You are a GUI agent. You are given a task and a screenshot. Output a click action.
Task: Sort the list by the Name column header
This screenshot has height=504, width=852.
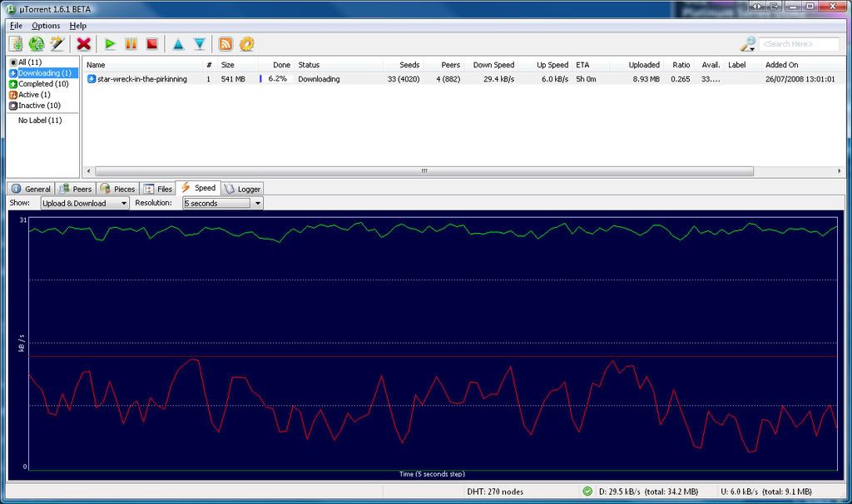tap(97, 65)
